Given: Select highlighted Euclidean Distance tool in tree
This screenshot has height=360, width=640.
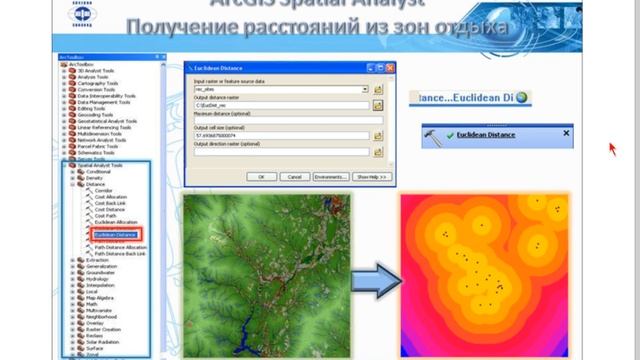Looking at the screenshot, I should [115, 235].
